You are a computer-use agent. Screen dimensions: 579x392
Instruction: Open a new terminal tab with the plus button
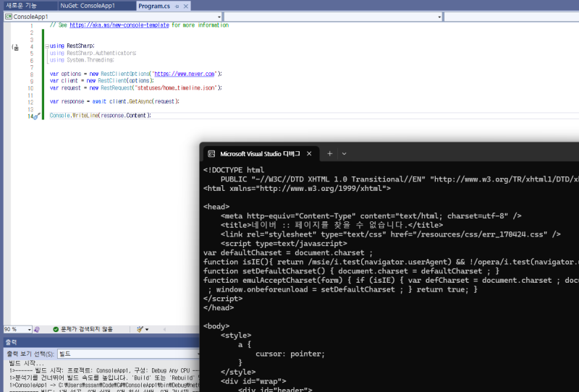(x=329, y=153)
